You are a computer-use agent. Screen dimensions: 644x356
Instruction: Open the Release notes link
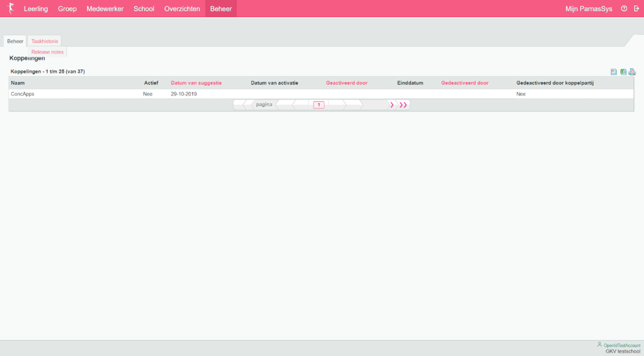48,52
